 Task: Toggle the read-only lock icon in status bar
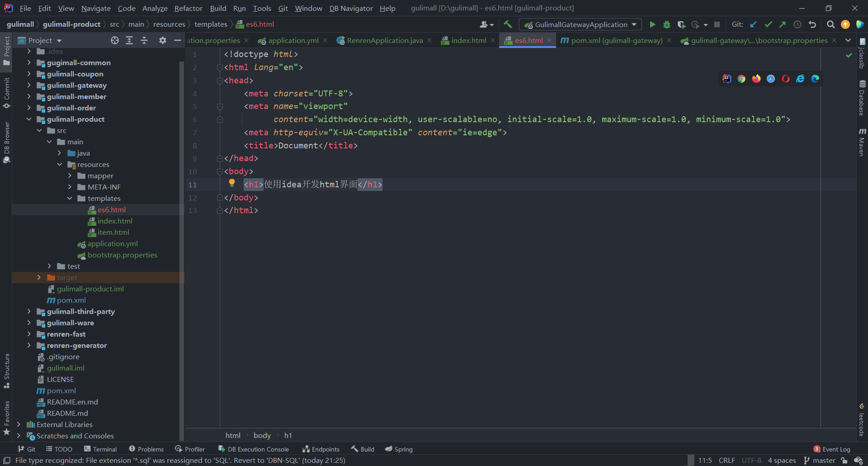pyautogui.click(x=844, y=461)
